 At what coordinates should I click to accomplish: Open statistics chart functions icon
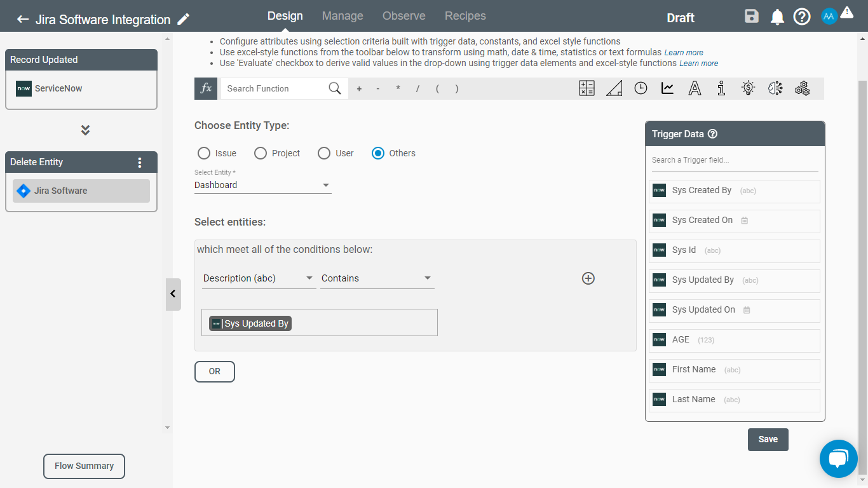(667, 88)
